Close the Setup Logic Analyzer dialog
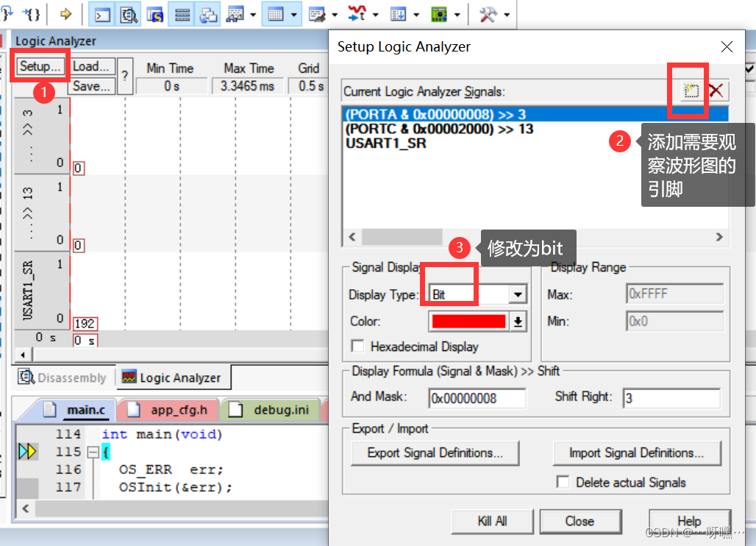The width and height of the screenshot is (756, 546). [727, 47]
